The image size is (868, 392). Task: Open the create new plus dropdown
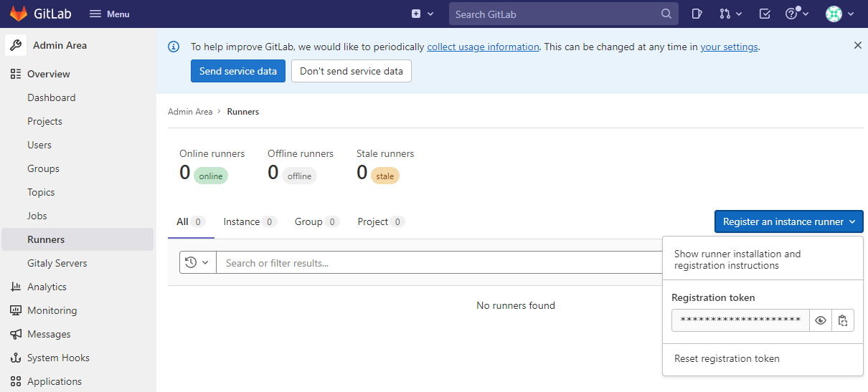click(423, 14)
